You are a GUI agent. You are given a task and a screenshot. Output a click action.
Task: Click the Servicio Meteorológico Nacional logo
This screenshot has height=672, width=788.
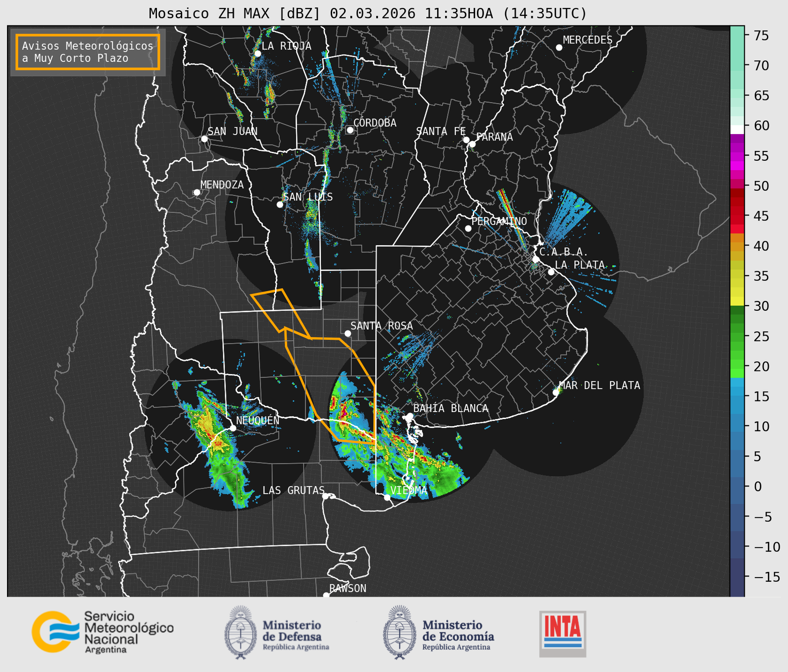[x=103, y=632]
